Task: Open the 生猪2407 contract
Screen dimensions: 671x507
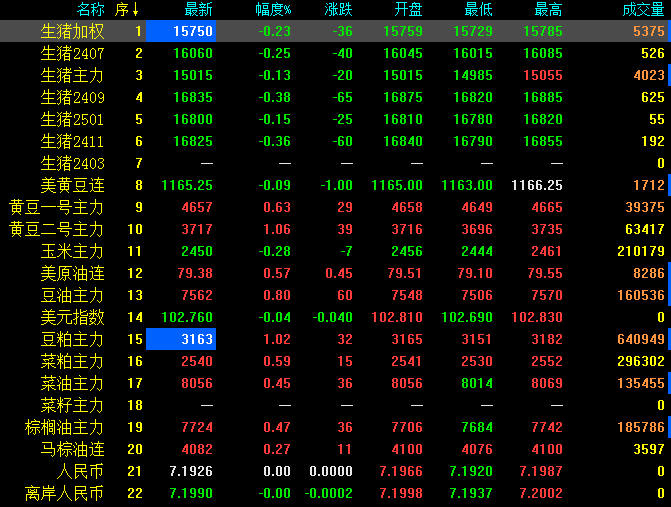Action: (72, 53)
